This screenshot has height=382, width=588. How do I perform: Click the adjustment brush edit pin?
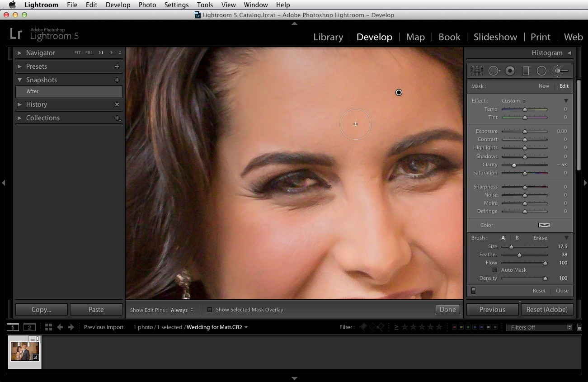pyautogui.click(x=399, y=92)
